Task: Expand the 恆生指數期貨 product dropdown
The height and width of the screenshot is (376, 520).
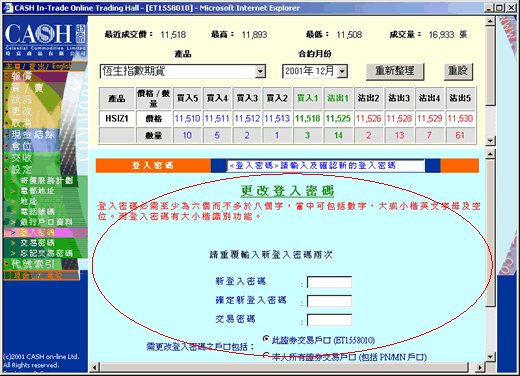Action: point(261,71)
